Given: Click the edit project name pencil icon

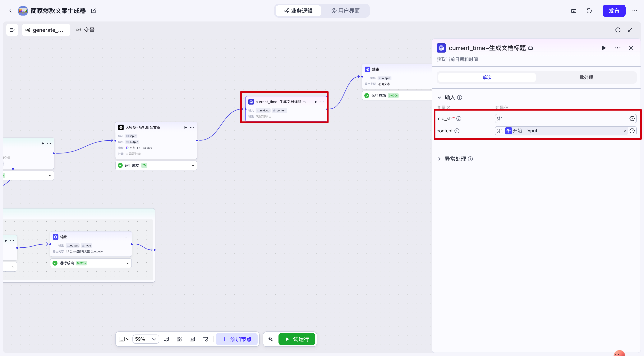Looking at the screenshot, I should tap(94, 11).
